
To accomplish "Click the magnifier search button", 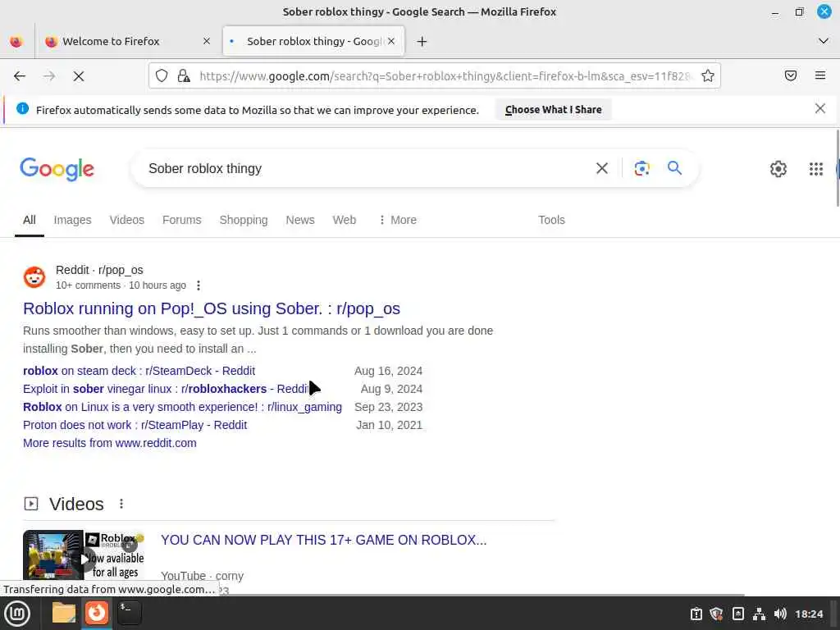I will [674, 168].
